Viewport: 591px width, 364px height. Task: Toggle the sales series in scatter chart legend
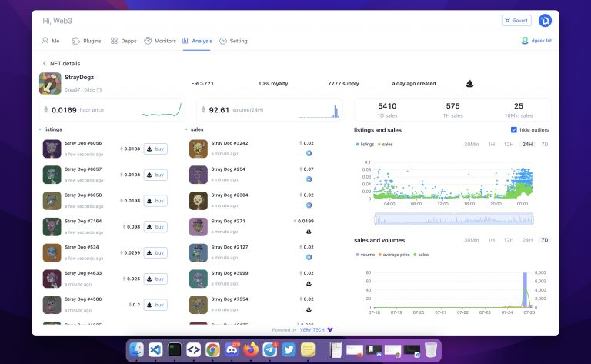coord(386,145)
